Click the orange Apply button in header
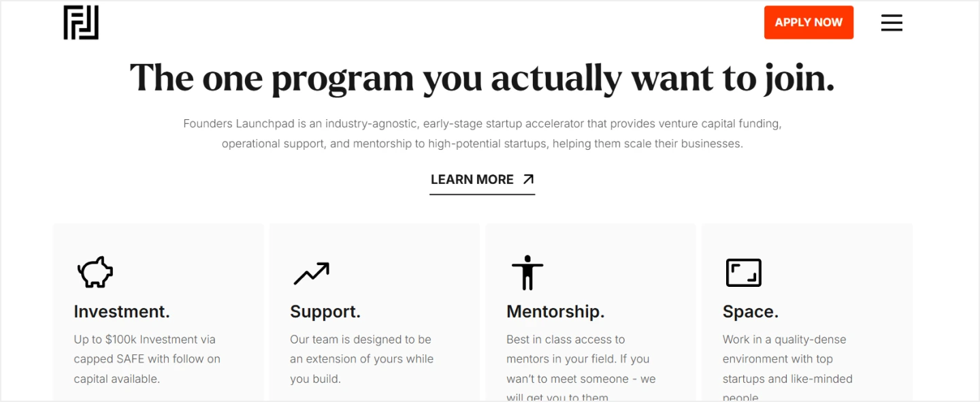 tap(808, 22)
